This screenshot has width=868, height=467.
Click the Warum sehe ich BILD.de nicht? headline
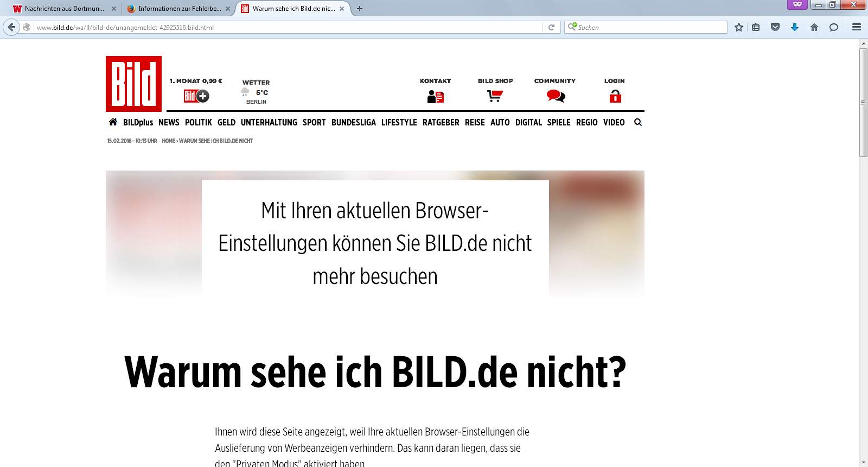(x=375, y=372)
